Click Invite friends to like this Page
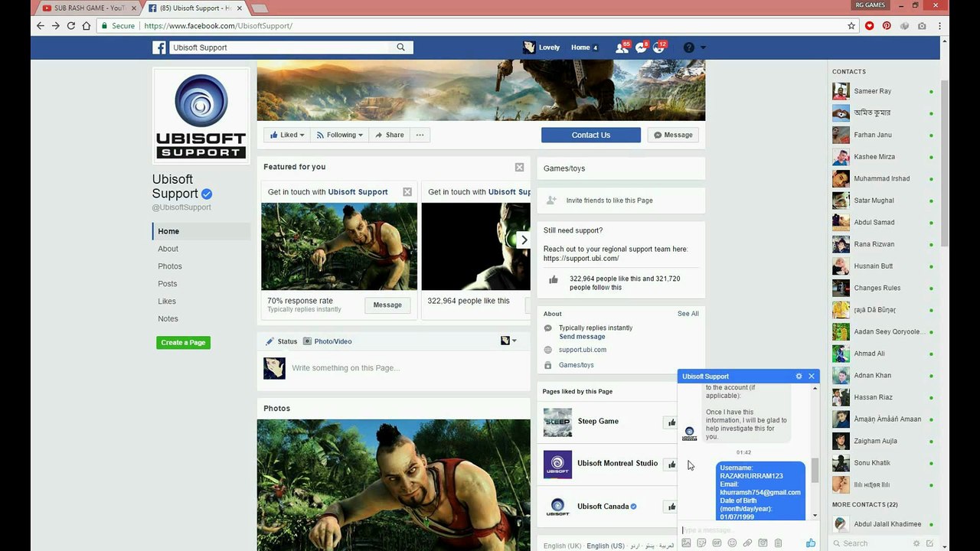This screenshot has width=980, height=551. point(609,201)
